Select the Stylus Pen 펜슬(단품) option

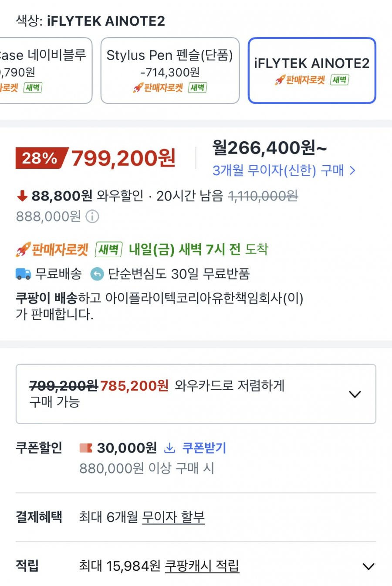(170, 71)
